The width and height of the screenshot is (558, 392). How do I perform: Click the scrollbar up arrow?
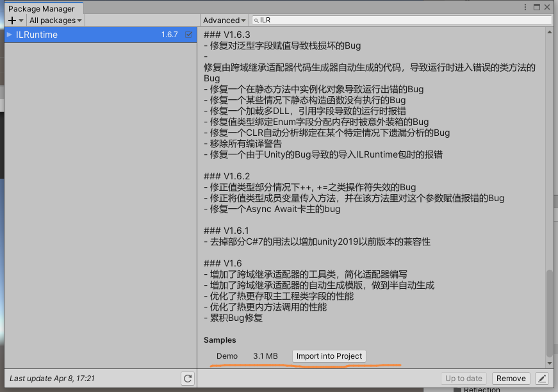coord(550,30)
